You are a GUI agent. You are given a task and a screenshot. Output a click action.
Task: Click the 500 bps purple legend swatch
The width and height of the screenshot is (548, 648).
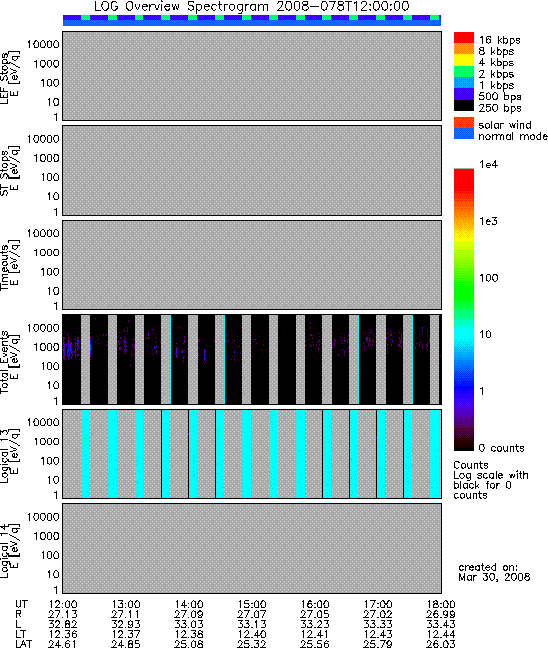point(464,94)
